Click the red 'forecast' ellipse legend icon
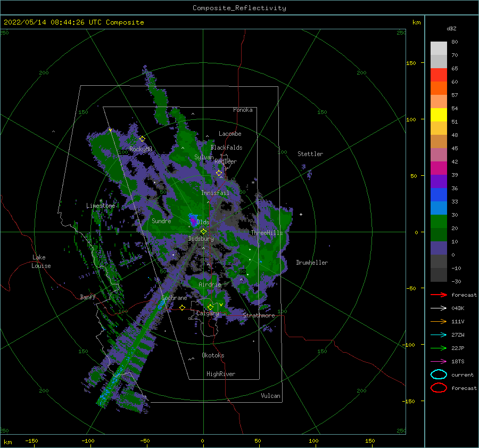 point(439,388)
